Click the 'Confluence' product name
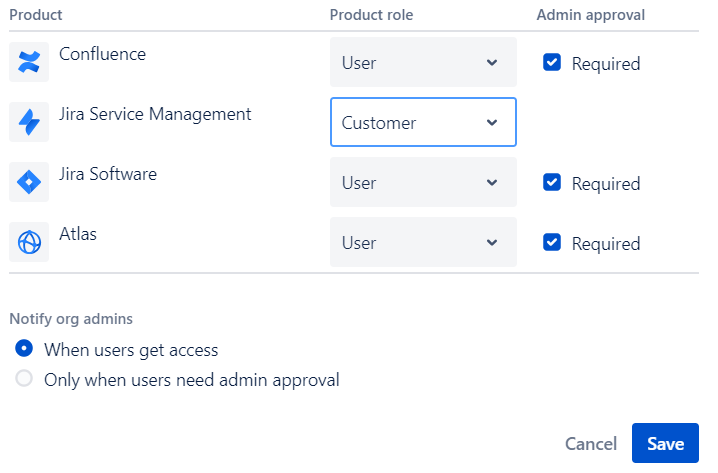 (103, 54)
